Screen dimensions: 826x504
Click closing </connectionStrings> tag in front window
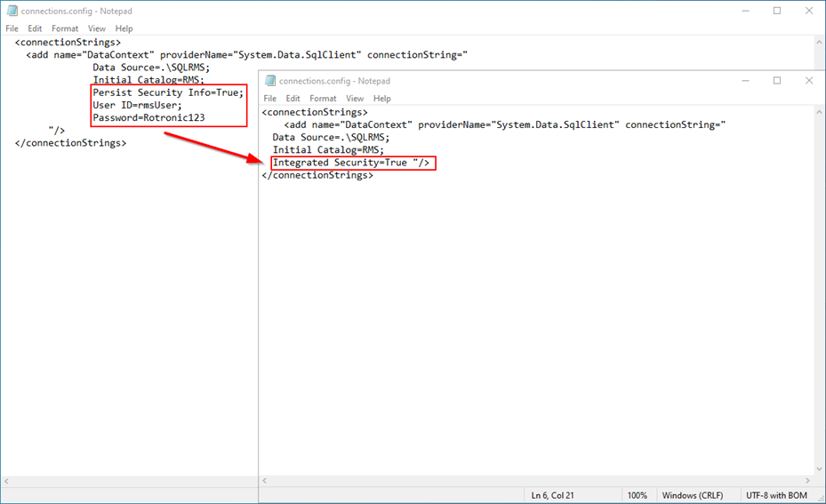tap(317, 175)
